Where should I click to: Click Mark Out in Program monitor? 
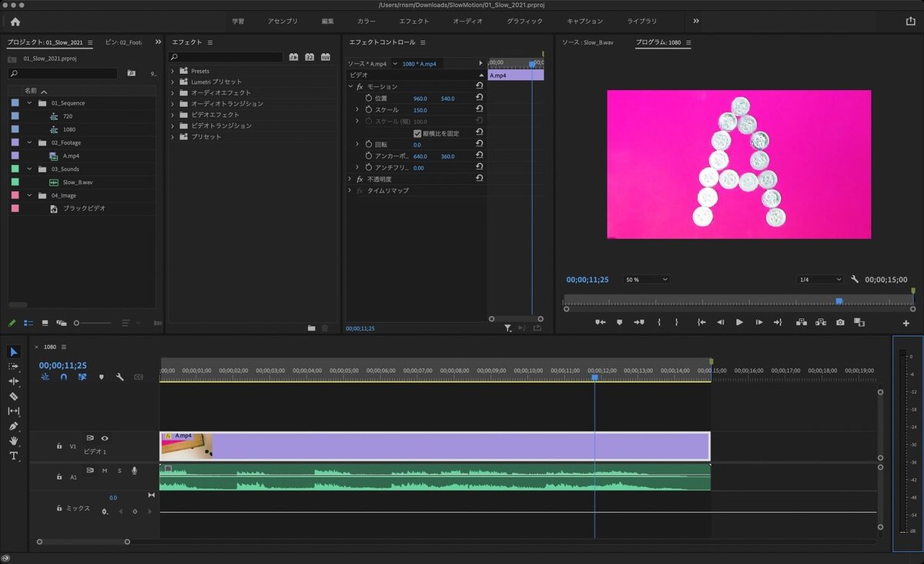[x=677, y=322]
